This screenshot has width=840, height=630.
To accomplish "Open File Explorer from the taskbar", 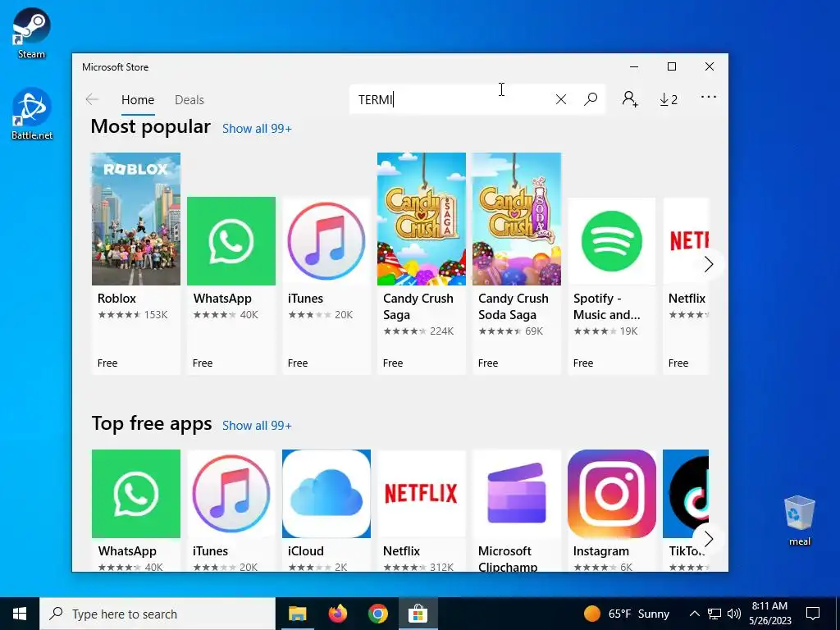I will 297,614.
